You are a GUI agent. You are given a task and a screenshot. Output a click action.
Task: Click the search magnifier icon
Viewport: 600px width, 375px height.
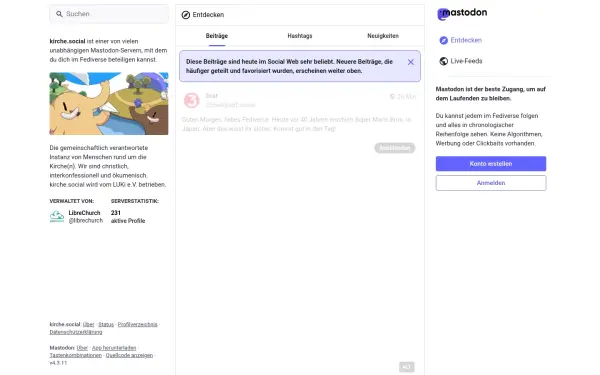point(59,14)
